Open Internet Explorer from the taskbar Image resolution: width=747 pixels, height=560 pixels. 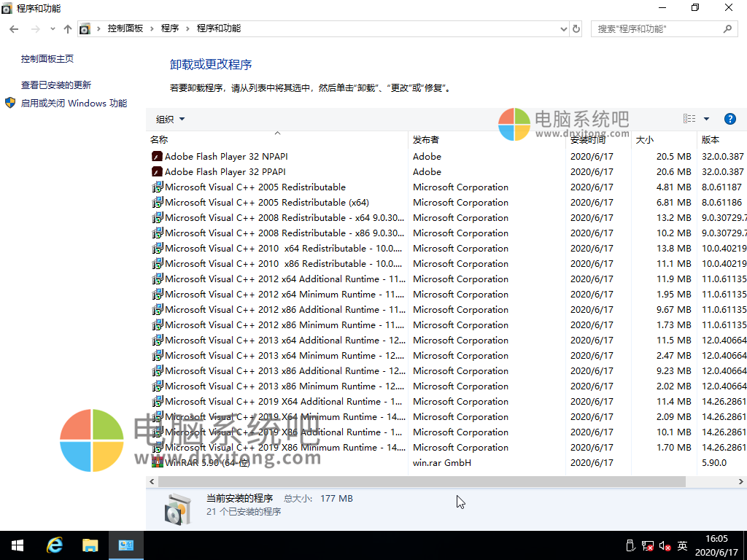54,545
